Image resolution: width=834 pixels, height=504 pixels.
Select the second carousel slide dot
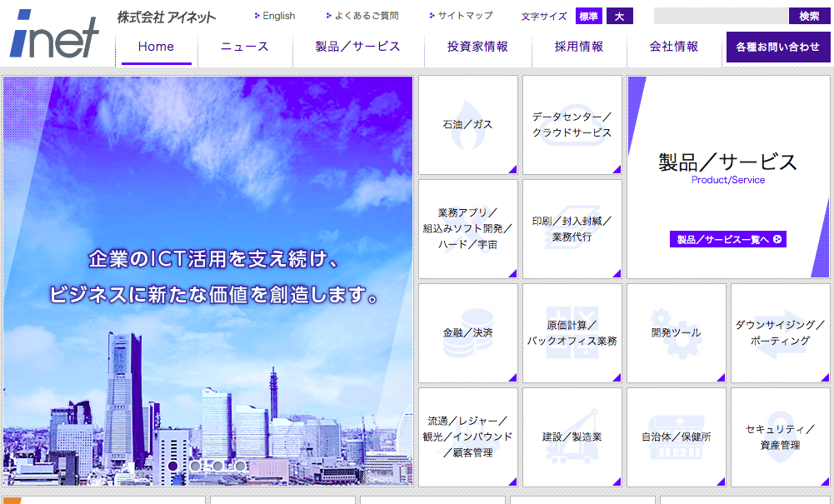(195, 466)
